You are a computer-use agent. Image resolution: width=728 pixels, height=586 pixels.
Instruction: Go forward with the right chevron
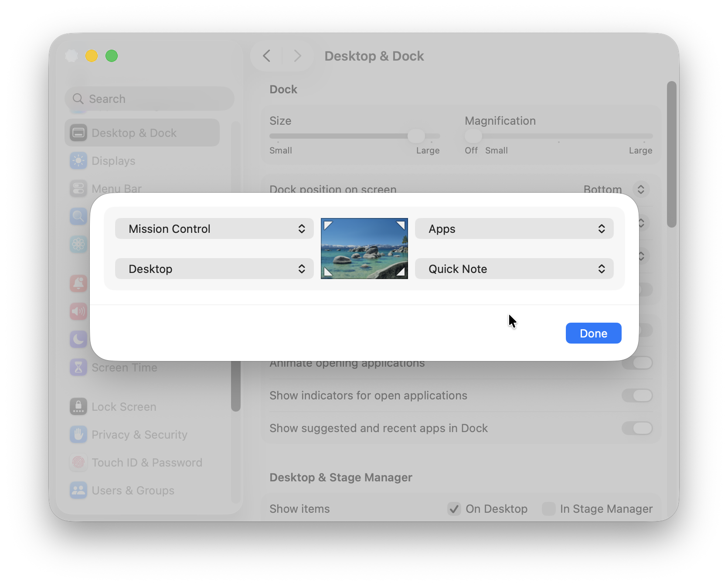tap(297, 56)
